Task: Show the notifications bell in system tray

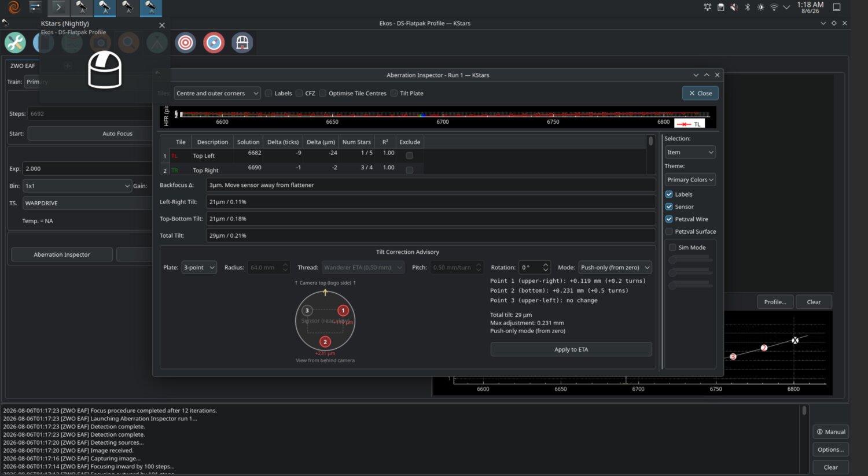Action: pyautogui.click(x=707, y=8)
